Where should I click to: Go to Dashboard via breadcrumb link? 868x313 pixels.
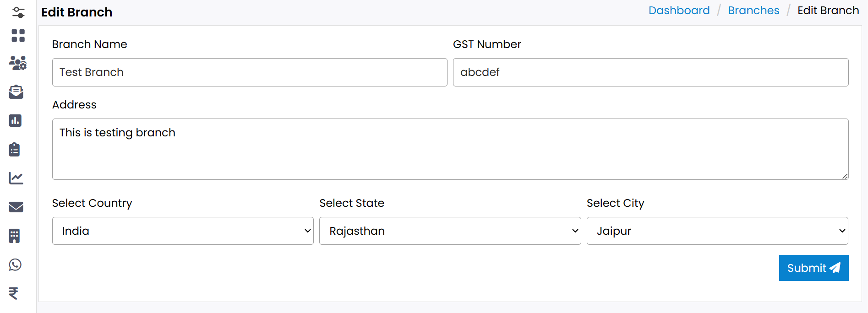[679, 11]
